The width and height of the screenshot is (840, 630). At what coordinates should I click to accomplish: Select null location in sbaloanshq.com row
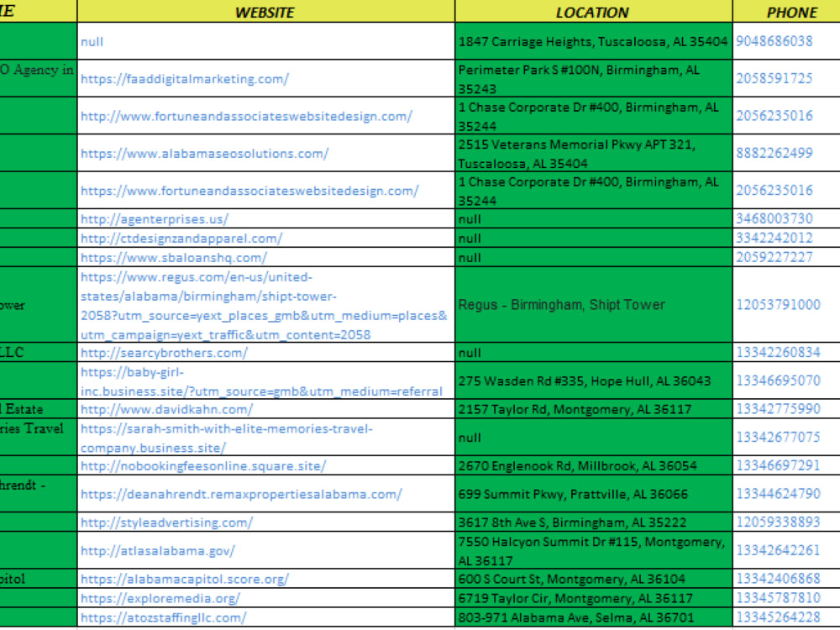pyautogui.click(x=593, y=257)
